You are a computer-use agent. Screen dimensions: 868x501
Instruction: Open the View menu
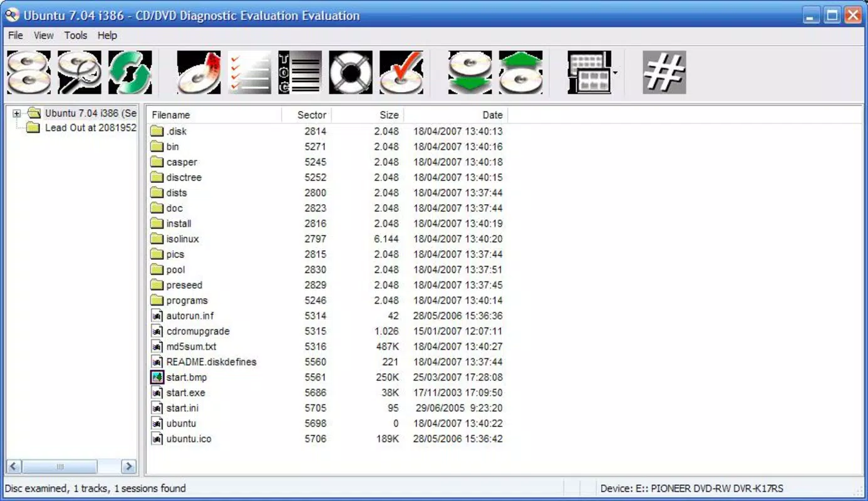[44, 36]
